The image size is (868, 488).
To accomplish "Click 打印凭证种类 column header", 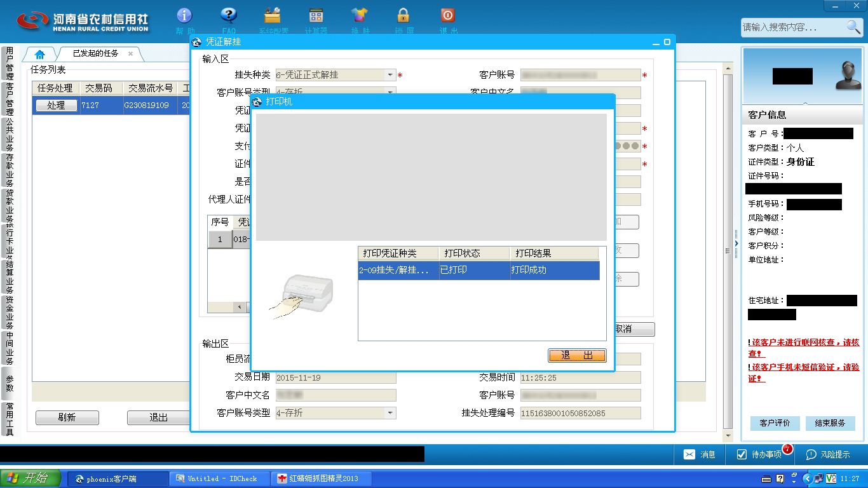I will (398, 254).
